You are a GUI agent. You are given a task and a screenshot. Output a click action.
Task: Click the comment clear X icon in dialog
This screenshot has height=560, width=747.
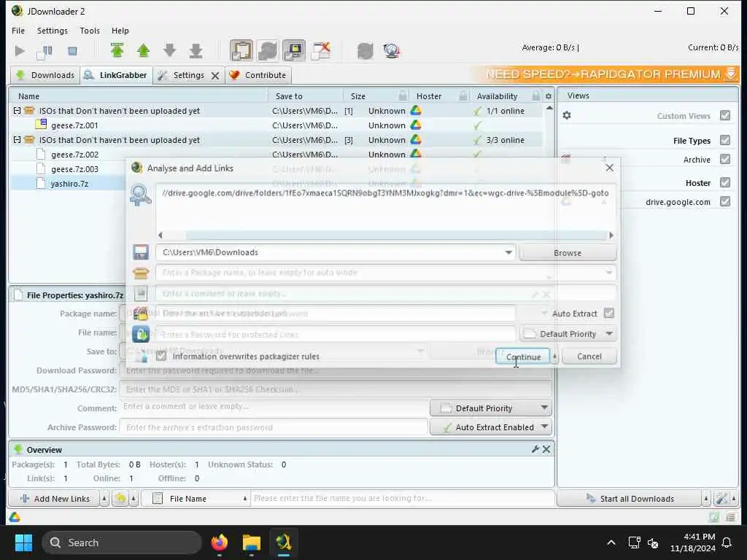click(x=546, y=295)
